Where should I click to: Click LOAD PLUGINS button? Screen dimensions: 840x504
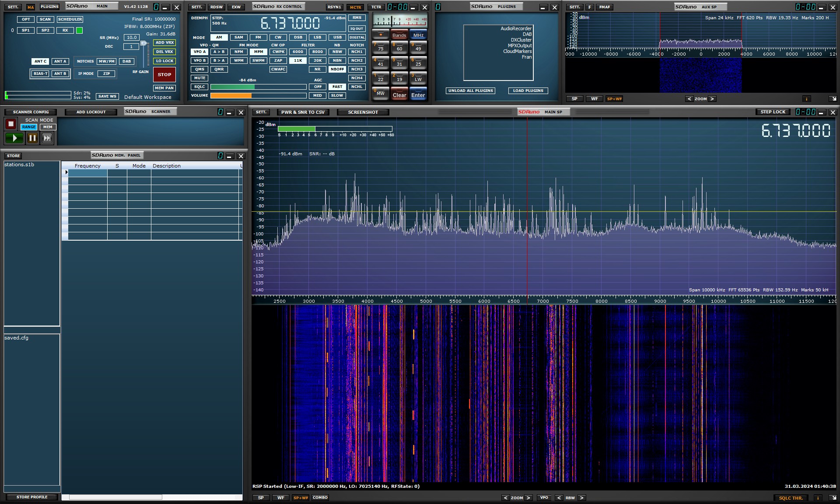point(528,91)
